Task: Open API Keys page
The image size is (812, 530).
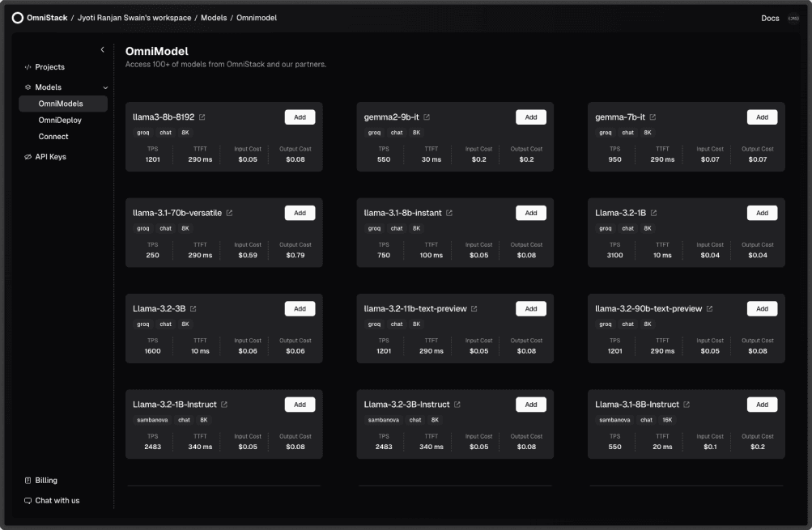Action: click(x=51, y=157)
